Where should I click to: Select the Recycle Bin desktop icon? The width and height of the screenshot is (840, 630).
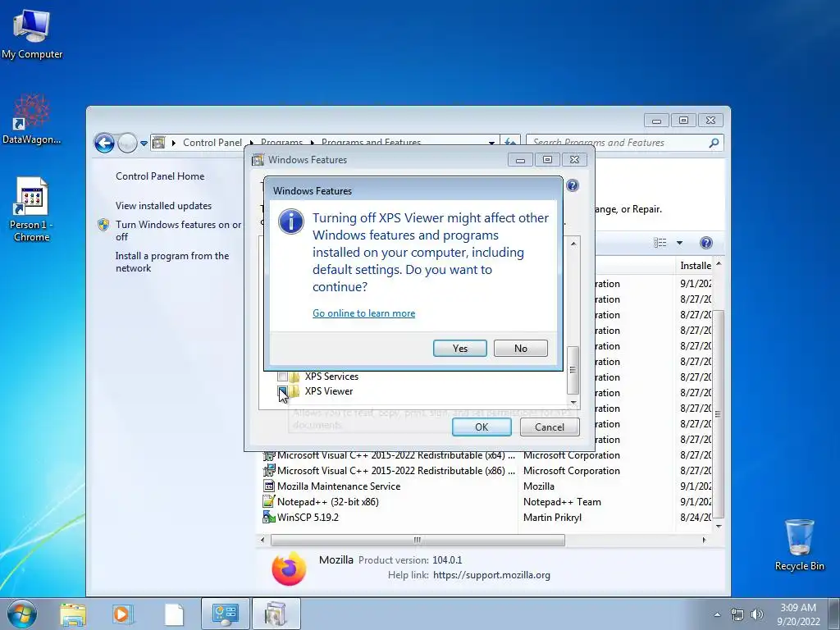(x=799, y=545)
